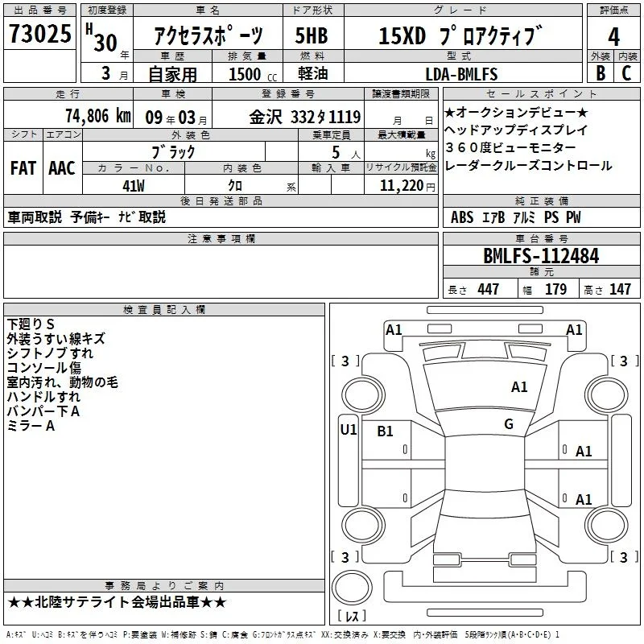Click seating capacity 5 人

[x=346, y=153]
